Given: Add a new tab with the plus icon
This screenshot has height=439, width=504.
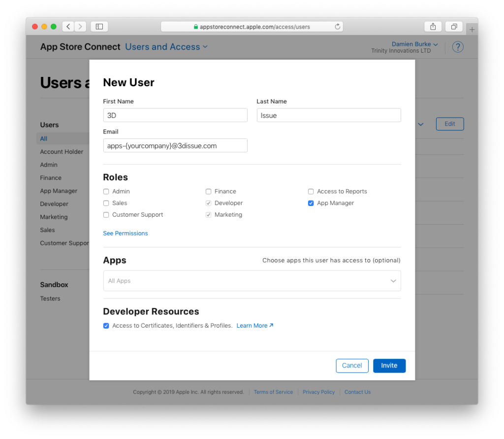Looking at the screenshot, I should 472,30.
